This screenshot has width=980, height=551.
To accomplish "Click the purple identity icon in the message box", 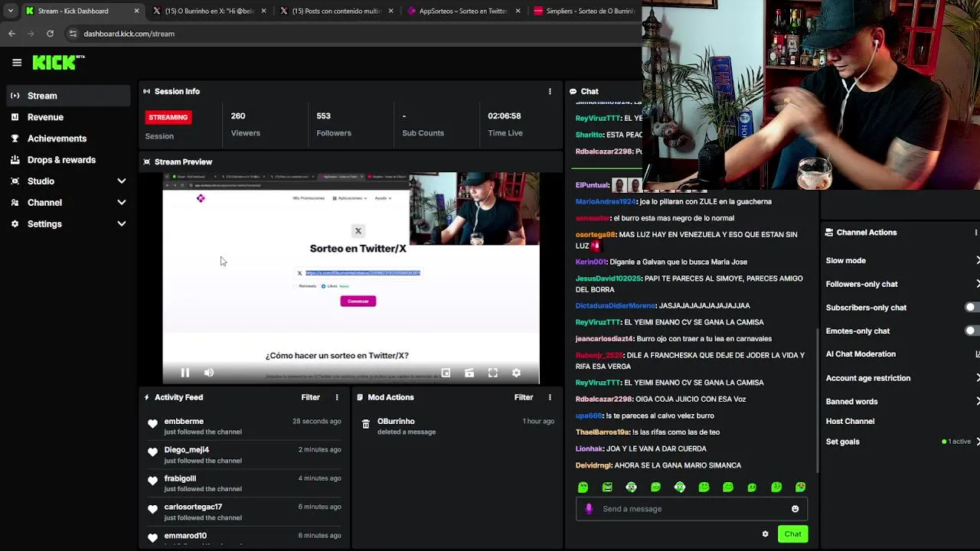I will click(x=589, y=509).
